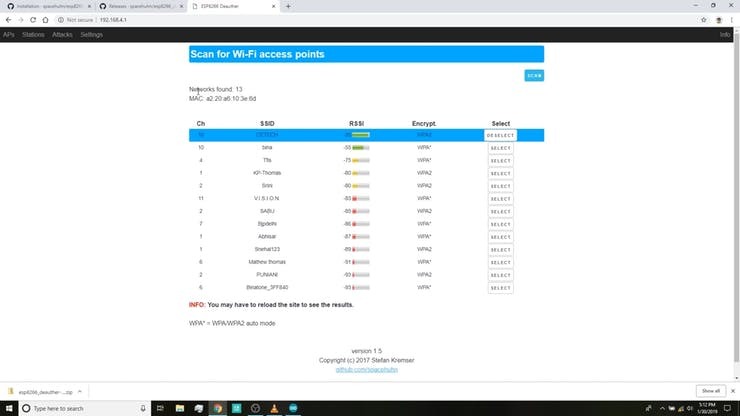Open the Stations menu item

33,34
